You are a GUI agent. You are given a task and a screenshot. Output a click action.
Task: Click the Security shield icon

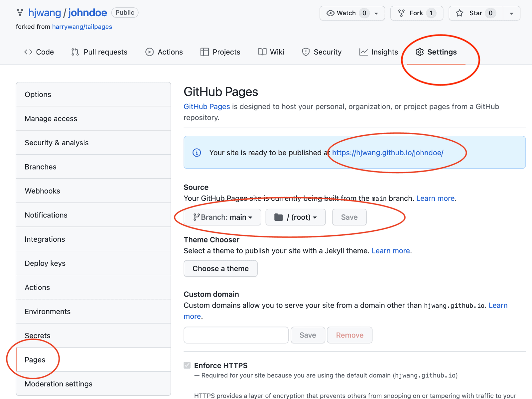pos(306,52)
